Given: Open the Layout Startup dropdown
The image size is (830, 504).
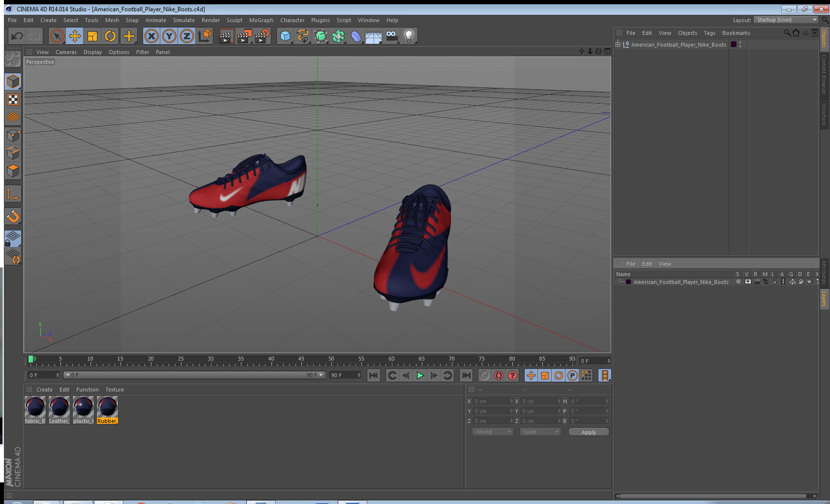Looking at the screenshot, I should pos(786,20).
